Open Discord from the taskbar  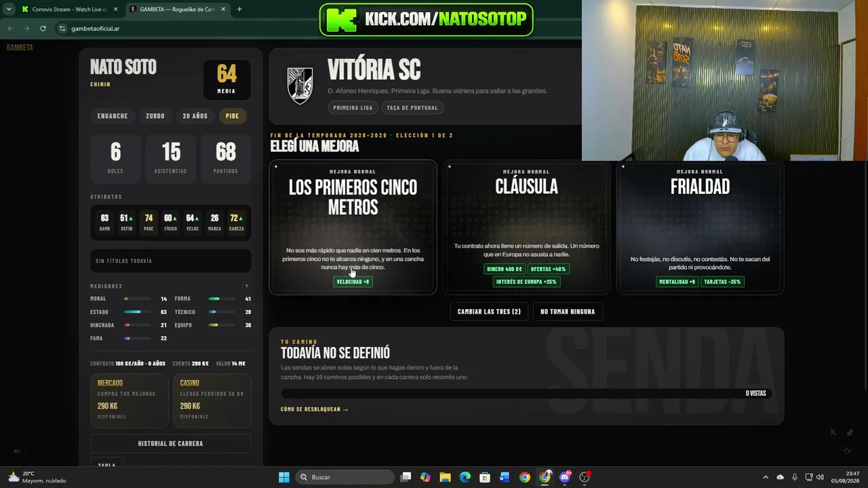tap(565, 477)
